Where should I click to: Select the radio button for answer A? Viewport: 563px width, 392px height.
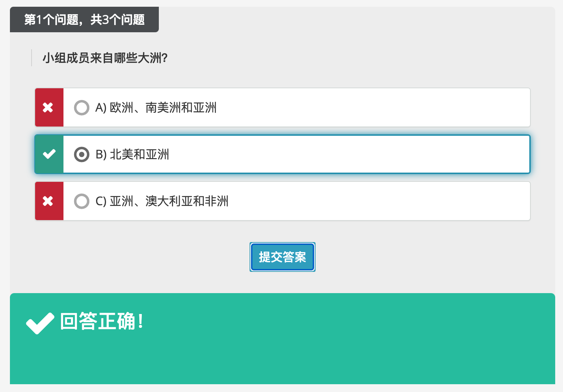coord(82,108)
